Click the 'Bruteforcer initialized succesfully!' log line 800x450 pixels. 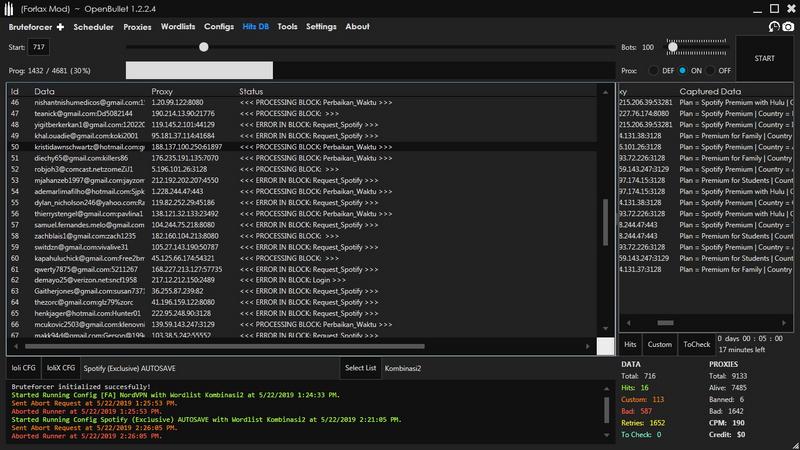point(81,387)
